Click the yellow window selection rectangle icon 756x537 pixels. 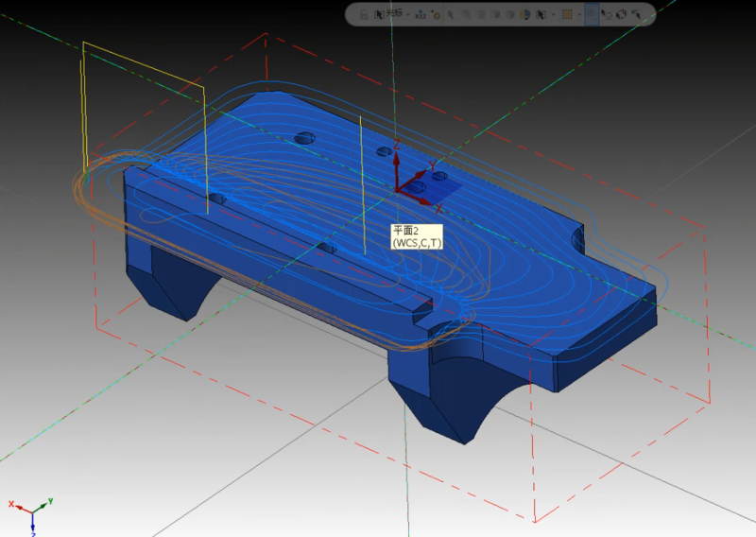[x=567, y=14]
